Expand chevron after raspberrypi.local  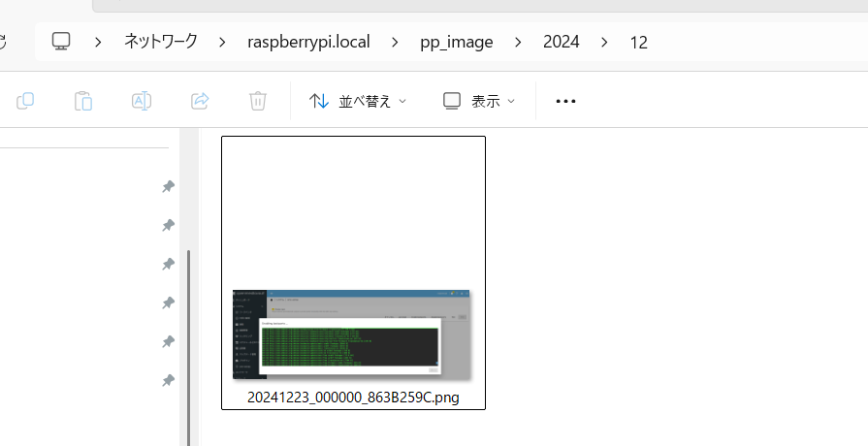[395, 42]
